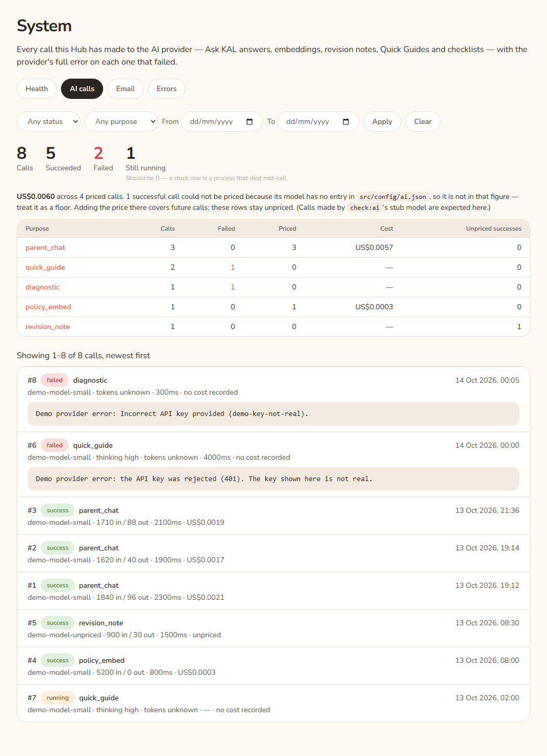The image size is (547, 756).
Task: Click the "13 Oct 2026, 02:00" timestamp
Action: 487,698
